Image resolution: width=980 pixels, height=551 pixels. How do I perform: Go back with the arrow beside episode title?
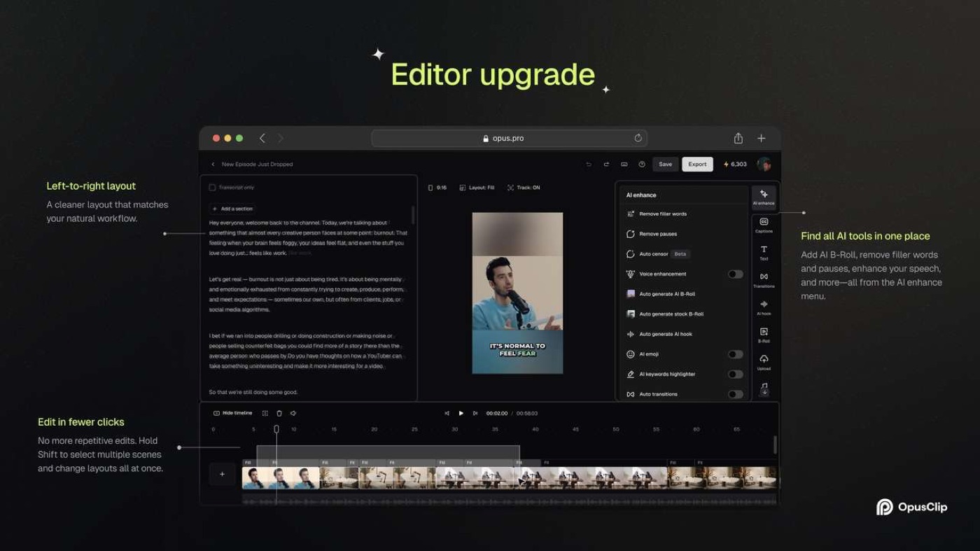coord(213,165)
